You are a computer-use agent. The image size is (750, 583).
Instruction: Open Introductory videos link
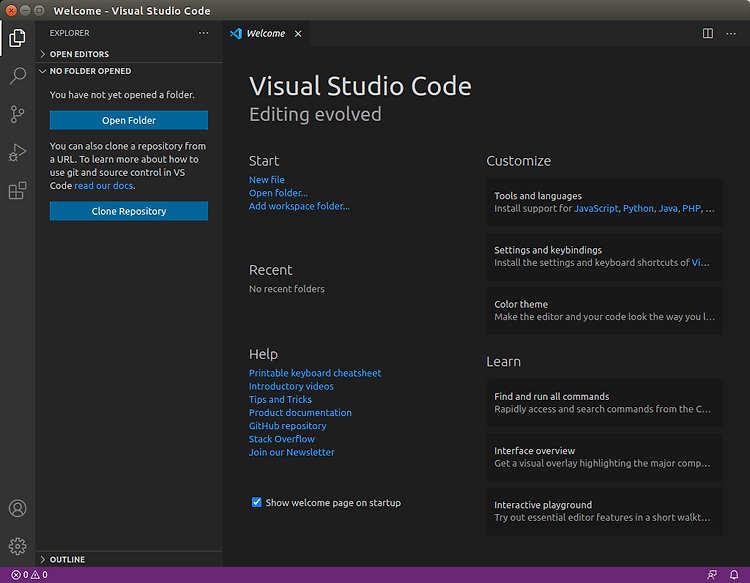(x=291, y=386)
